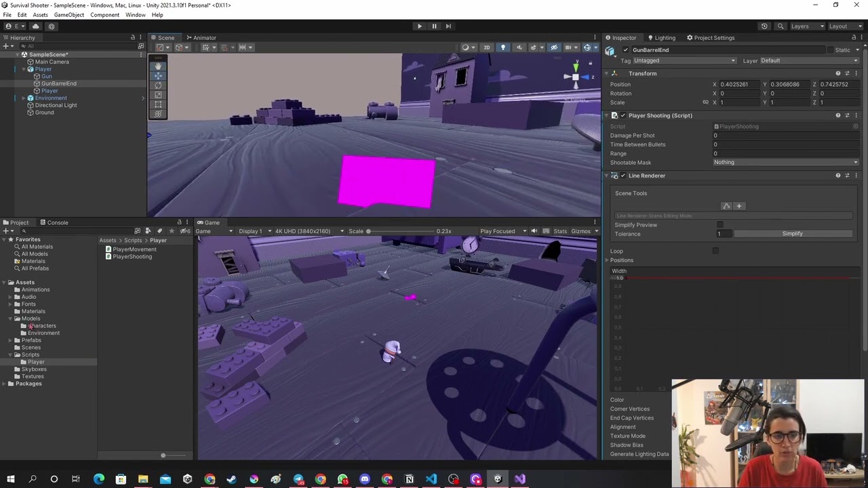
Task: Click the Damage Per Shot input field
Action: click(785, 136)
